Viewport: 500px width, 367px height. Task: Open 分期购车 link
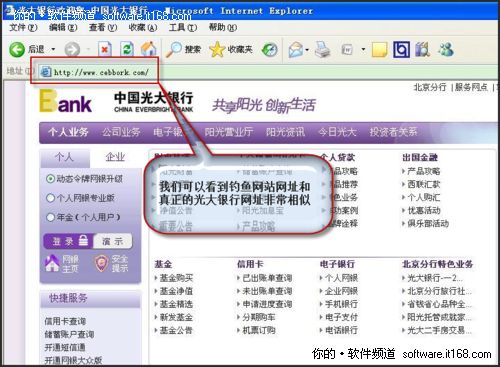pos(259,317)
